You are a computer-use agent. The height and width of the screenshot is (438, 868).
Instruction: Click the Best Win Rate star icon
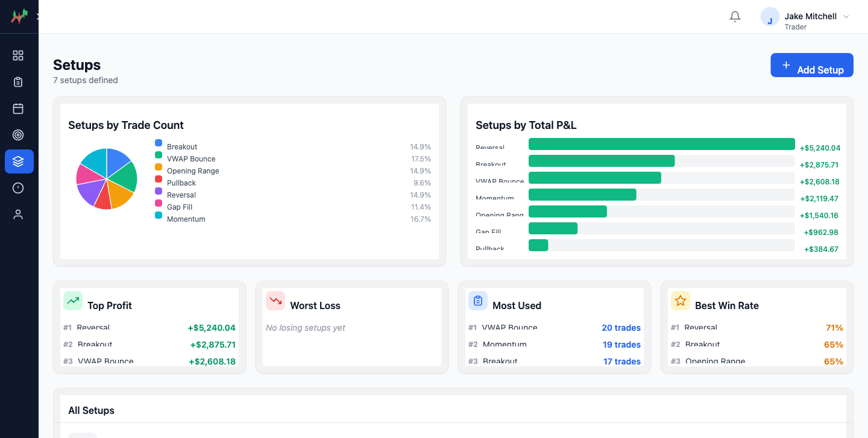pos(680,300)
